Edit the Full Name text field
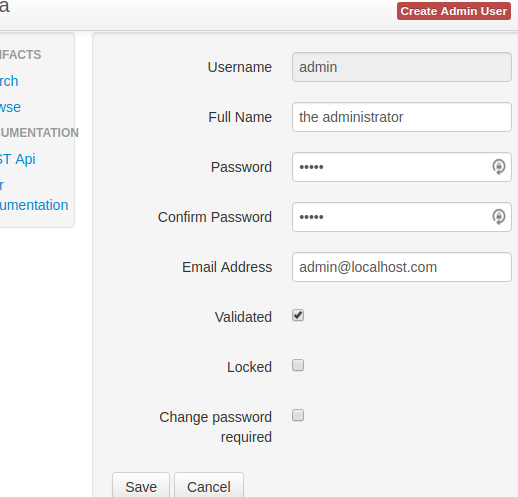 pos(402,117)
